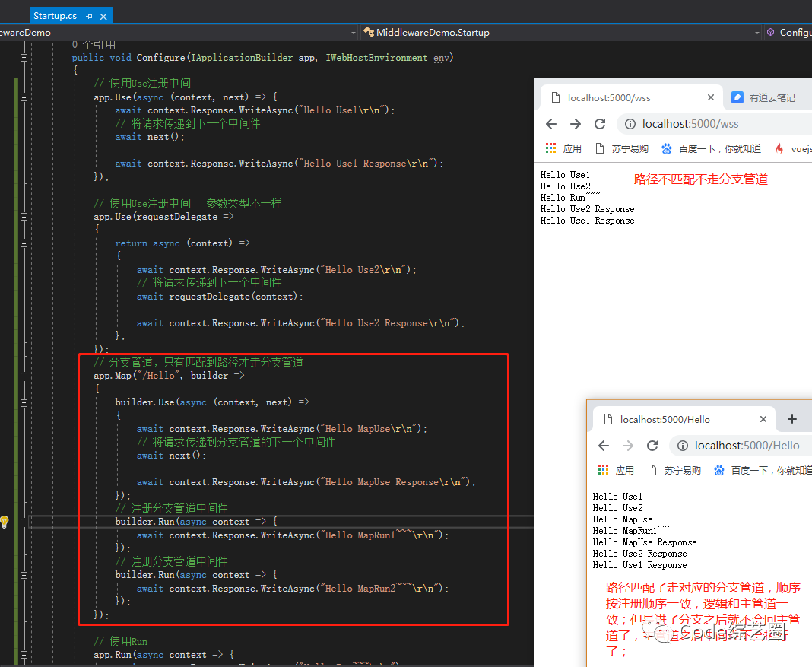Click the await requestDelegate(context); line
The image size is (812, 667).
pos(220,297)
